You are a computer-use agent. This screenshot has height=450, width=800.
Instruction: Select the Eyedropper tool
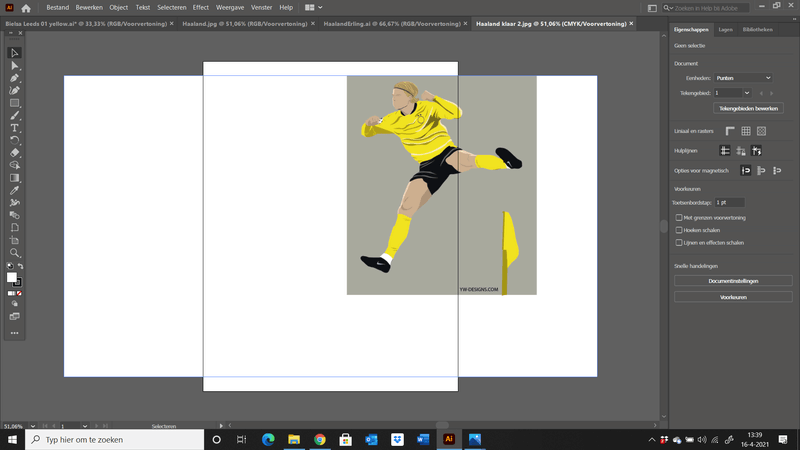click(14, 190)
